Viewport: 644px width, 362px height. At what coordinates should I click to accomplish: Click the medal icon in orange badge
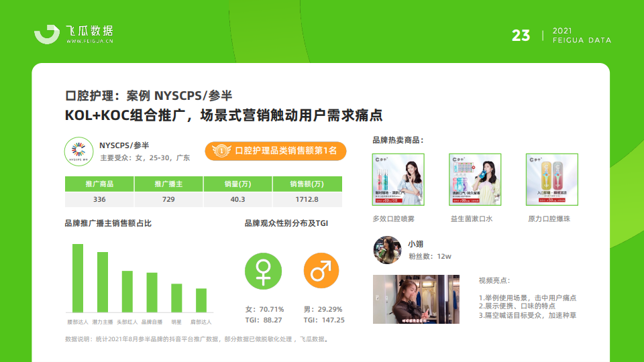(221, 151)
